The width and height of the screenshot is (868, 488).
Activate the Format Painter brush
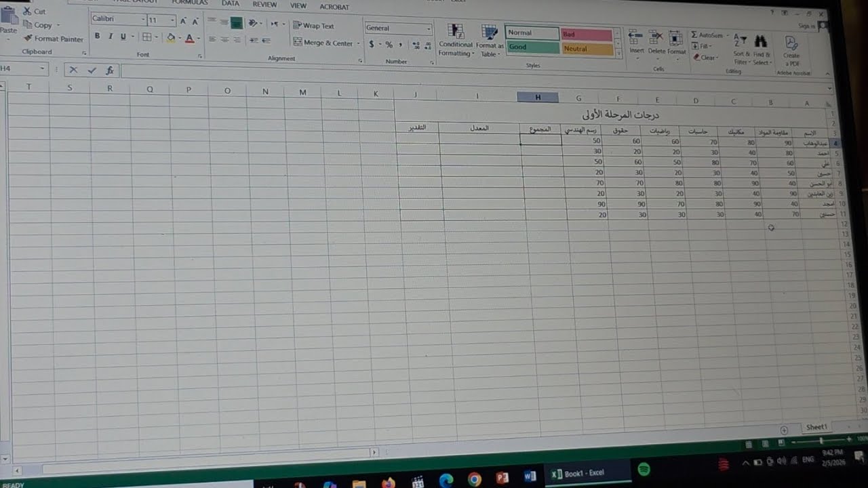[28, 39]
